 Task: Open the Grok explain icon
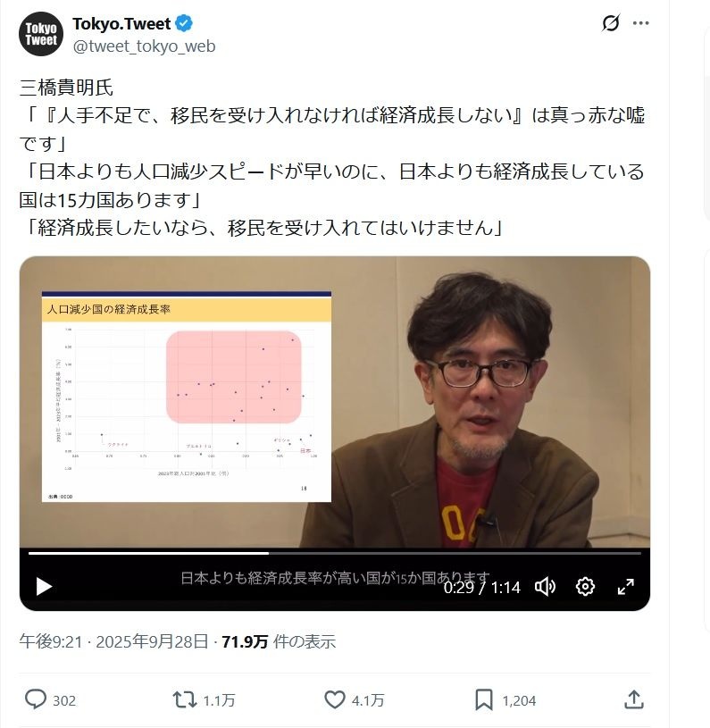coord(611,22)
